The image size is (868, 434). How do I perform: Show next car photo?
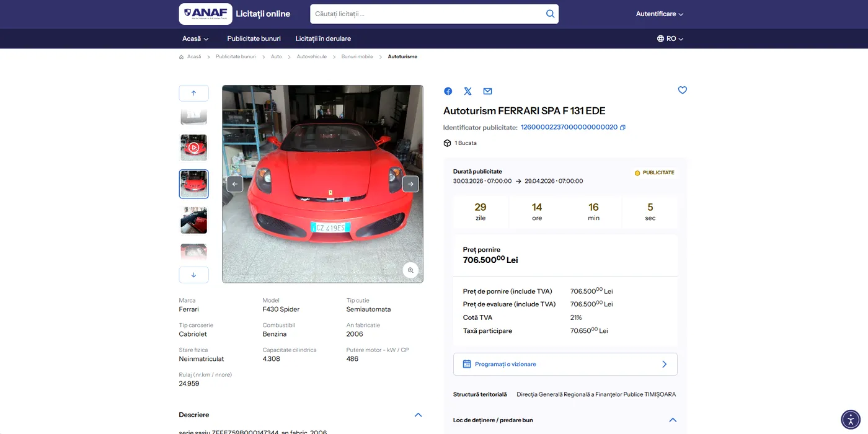point(410,184)
